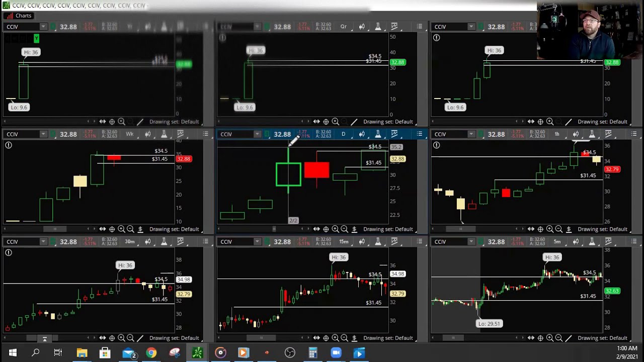This screenshot has width=644, height=362.
Task: Open symbol dropdown on the Wk chart
Action: click(43, 134)
